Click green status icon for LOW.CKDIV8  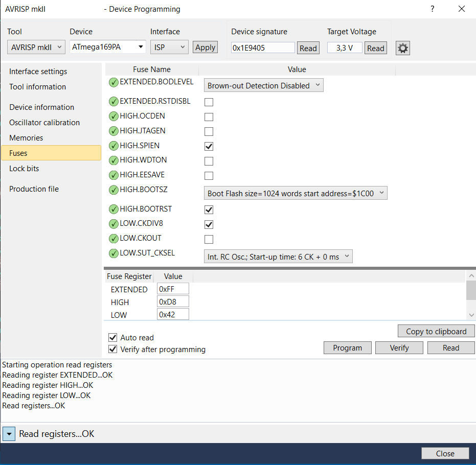coord(114,224)
